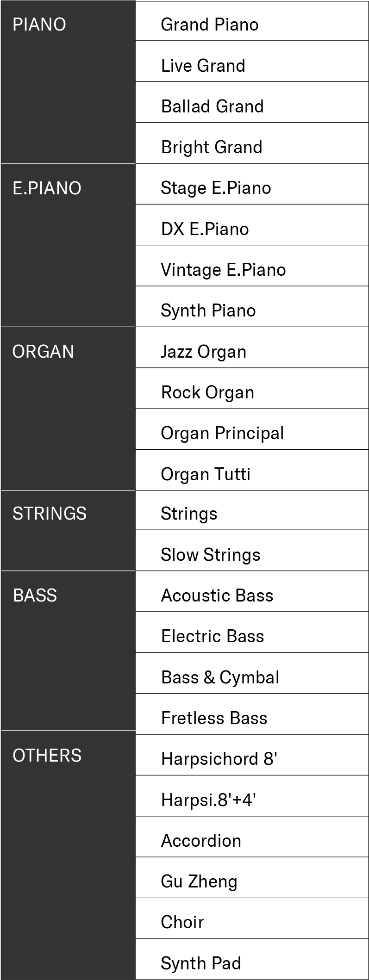Choose the Slow Strings voice
Viewport: 369px width, 980px height.
coord(210,555)
